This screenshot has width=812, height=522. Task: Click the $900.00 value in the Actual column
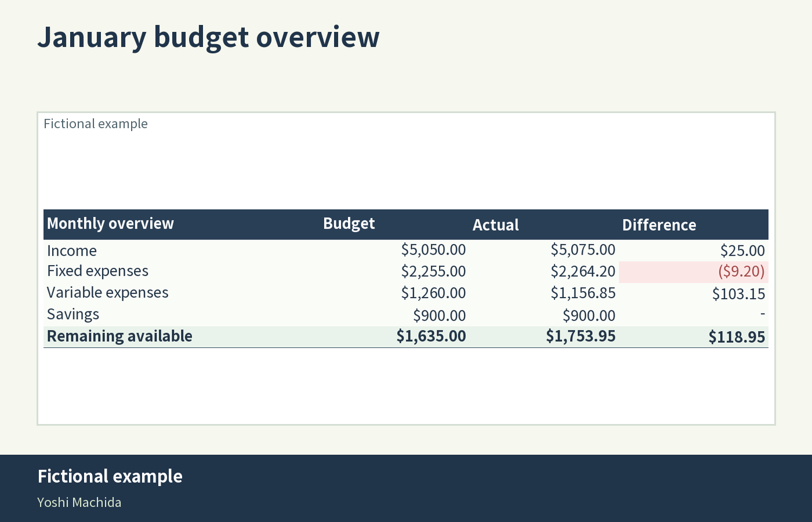(x=589, y=316)
